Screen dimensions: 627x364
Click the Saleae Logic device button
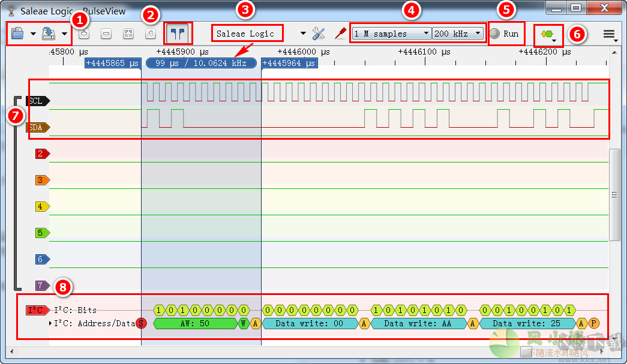(x=247, y=34)
